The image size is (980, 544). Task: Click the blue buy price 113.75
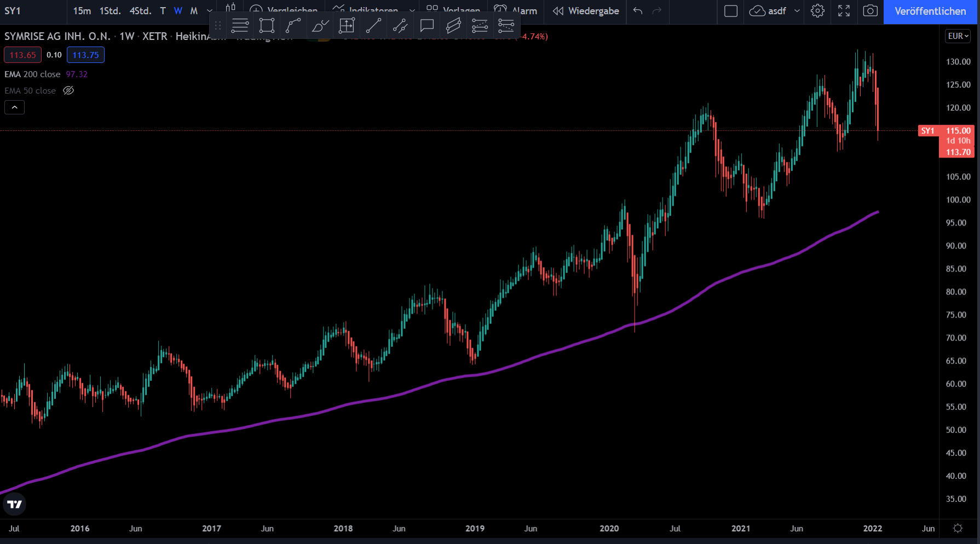pyautogui.click(x=85, y=55)
